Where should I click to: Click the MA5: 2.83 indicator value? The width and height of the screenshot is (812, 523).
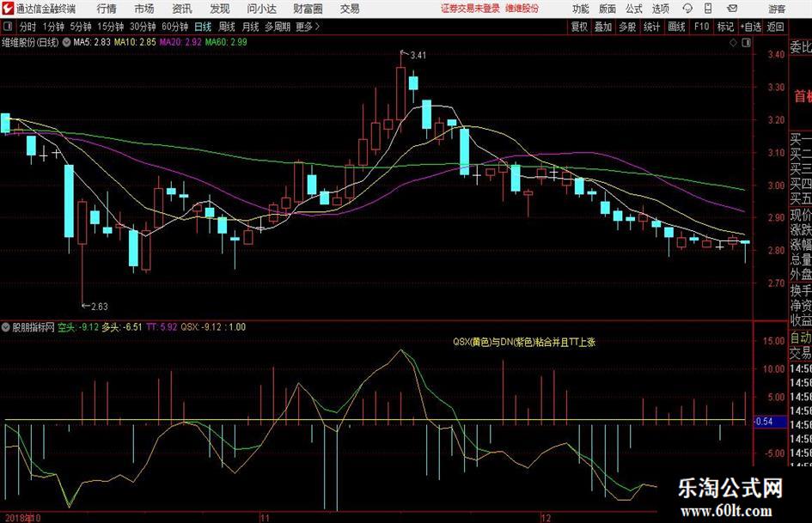click(x=92, y=42)
